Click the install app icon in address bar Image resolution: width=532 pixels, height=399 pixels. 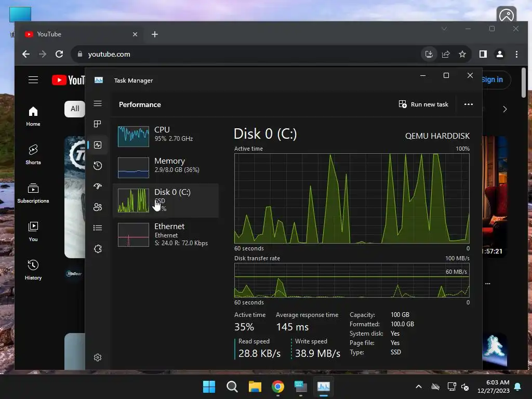429,54
